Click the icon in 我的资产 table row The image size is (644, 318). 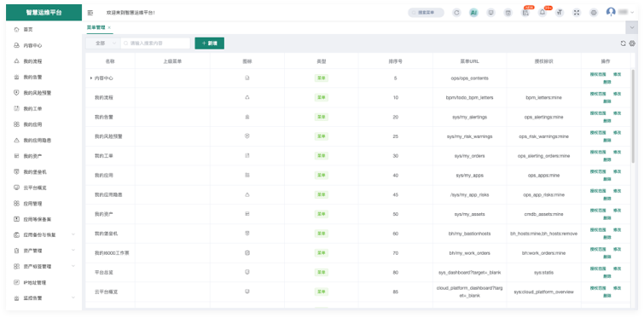tap(247, 214)
